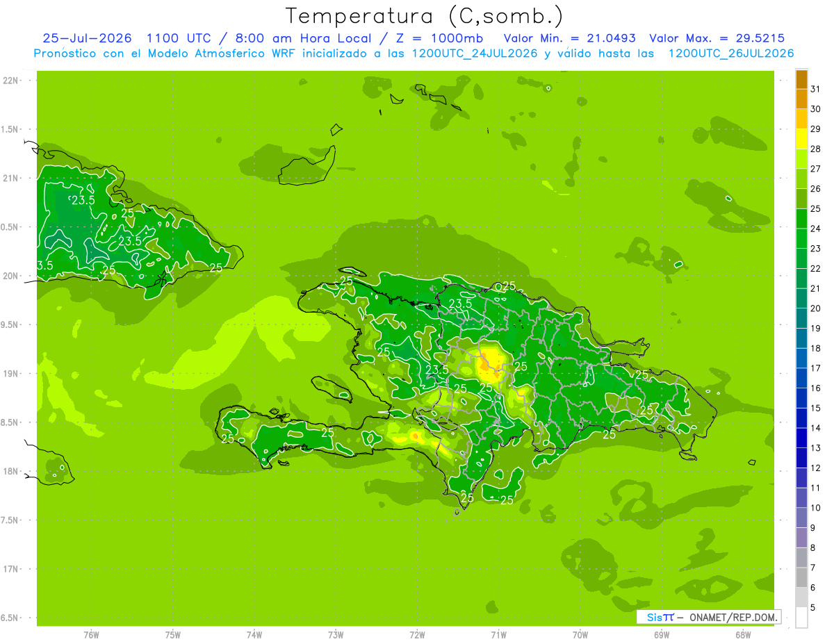Click the 'Valor Max. = 29.5215' text

pyautogui.click(x=717, y=39)
